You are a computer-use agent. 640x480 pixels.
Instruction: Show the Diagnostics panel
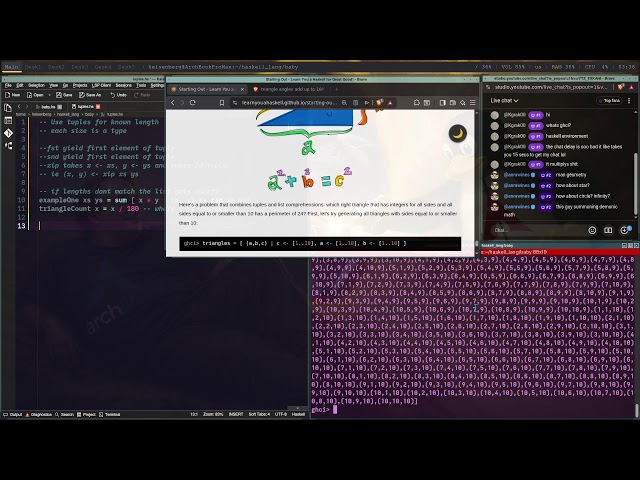pos(38,414)
